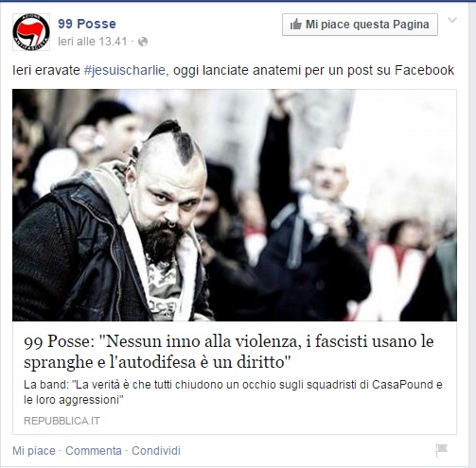
Task: Like the post with Mi piace
Action: [x=34, y=451]
